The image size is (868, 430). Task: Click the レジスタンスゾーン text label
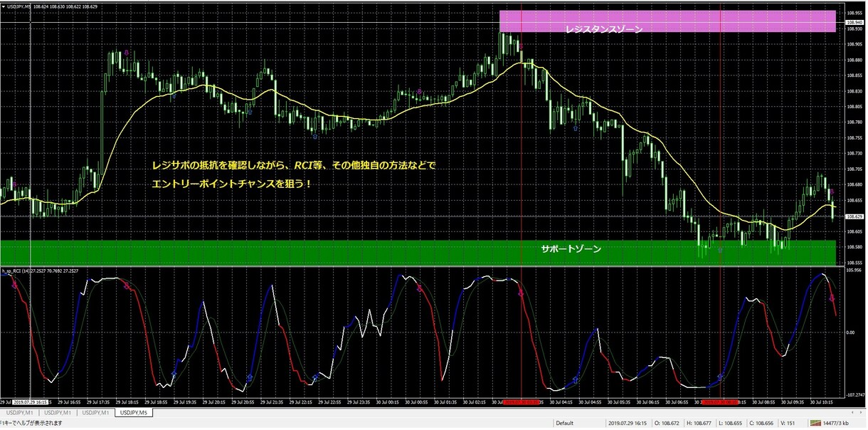click(604, 29)
